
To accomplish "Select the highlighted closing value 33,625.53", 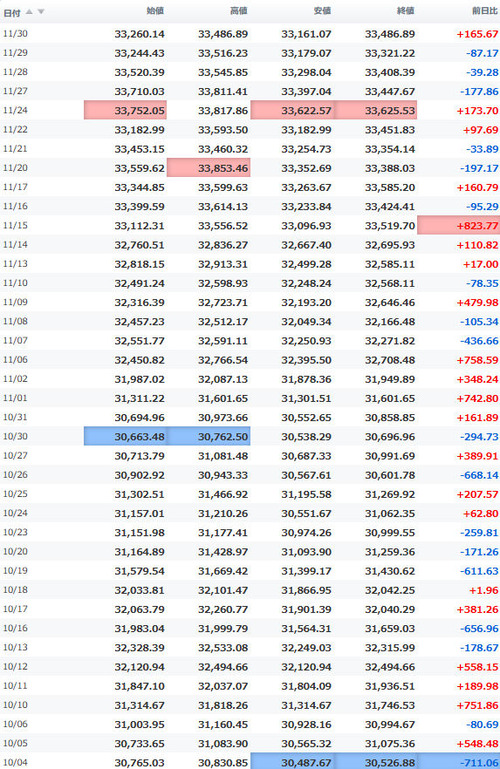I will point(375,110).
